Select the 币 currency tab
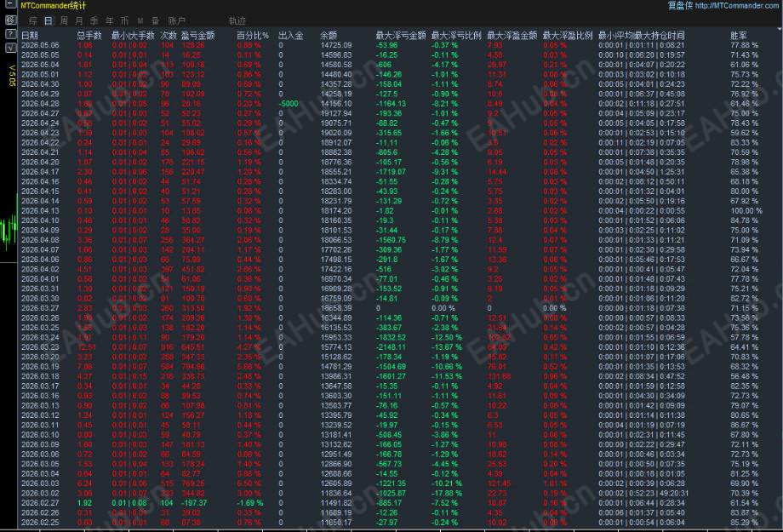This screenshot has height=532, width=783. (125, 21)
